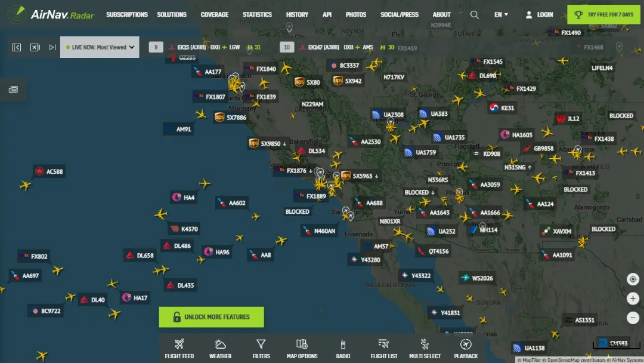
Task: Open the Statistics menu
Action: click(257, 15)
